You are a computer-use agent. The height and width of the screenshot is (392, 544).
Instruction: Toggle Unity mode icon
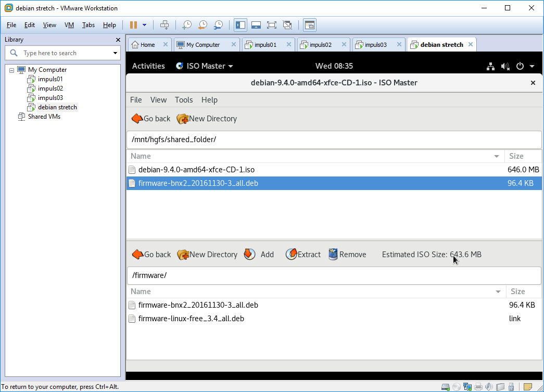tap(287, 25)
